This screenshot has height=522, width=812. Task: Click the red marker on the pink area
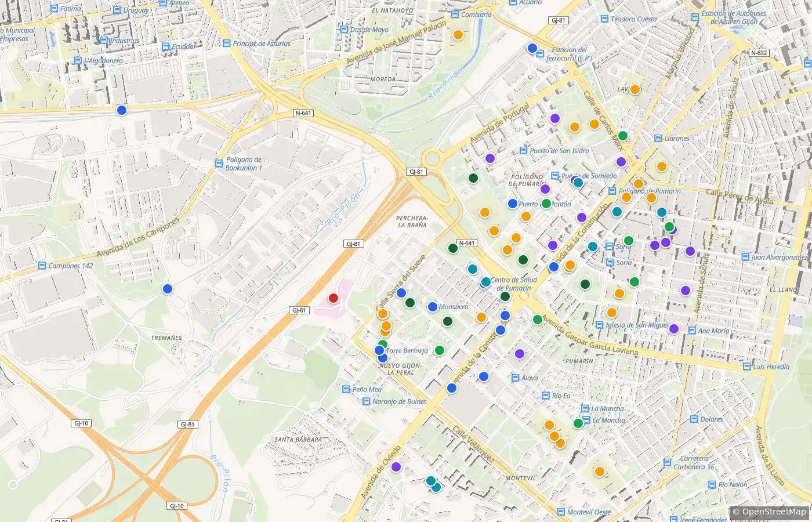tap(333, 298)
